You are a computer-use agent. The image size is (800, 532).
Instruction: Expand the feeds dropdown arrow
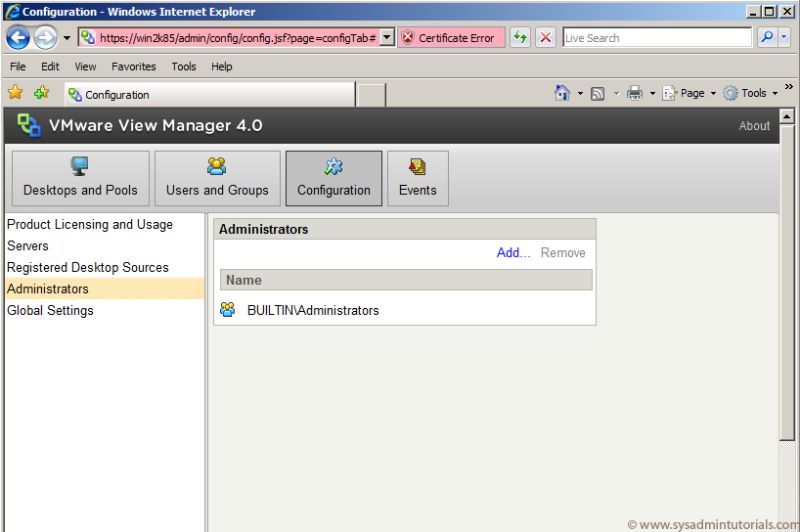(x=616, y=93)
